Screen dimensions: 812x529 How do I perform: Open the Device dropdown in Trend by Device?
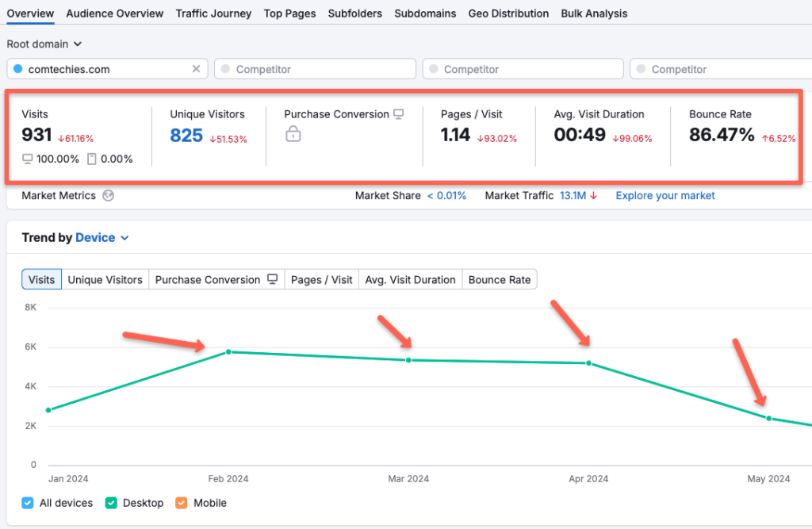point(94,237)
